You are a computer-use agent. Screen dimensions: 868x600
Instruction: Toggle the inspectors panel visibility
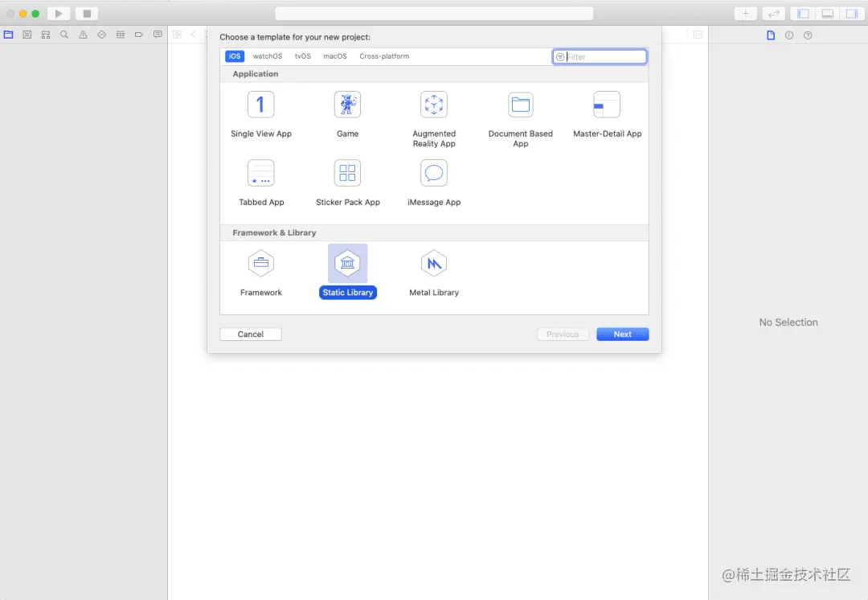coord(852,14)
